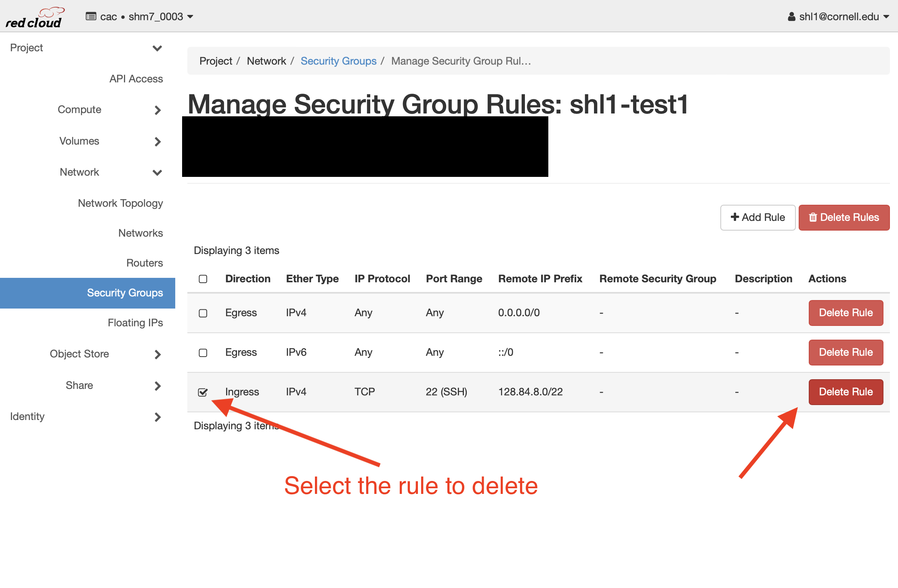The width and height of the screenshot is (898, 588).
Task: Click the Project breadcrumb item
Action: coord(216,61)
